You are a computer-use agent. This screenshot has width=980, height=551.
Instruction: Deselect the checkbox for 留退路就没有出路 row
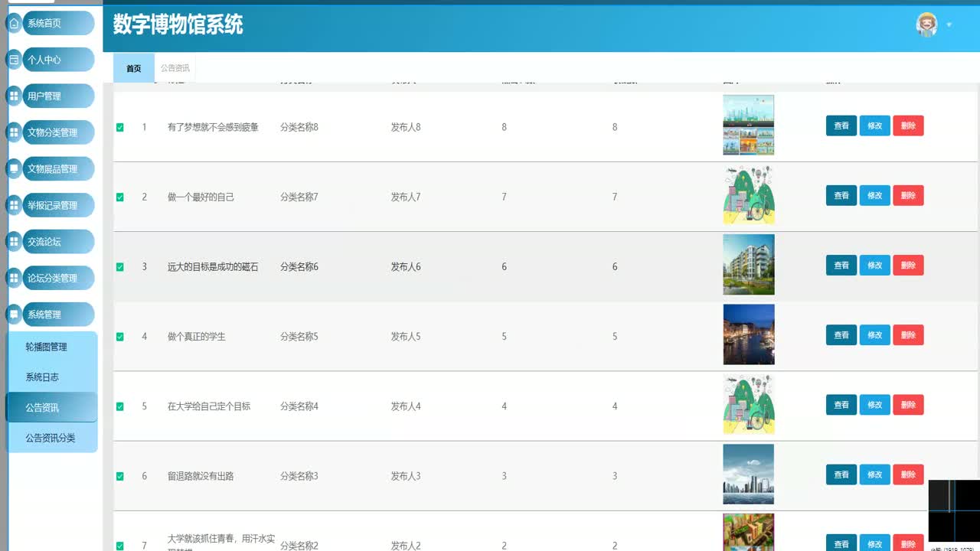click(119, 476)
